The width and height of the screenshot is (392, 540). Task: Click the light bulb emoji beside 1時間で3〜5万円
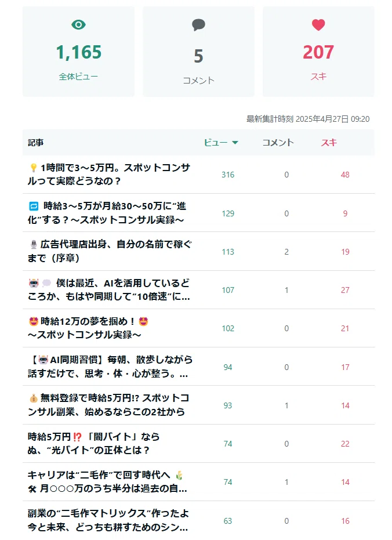(x=34, y=168)
